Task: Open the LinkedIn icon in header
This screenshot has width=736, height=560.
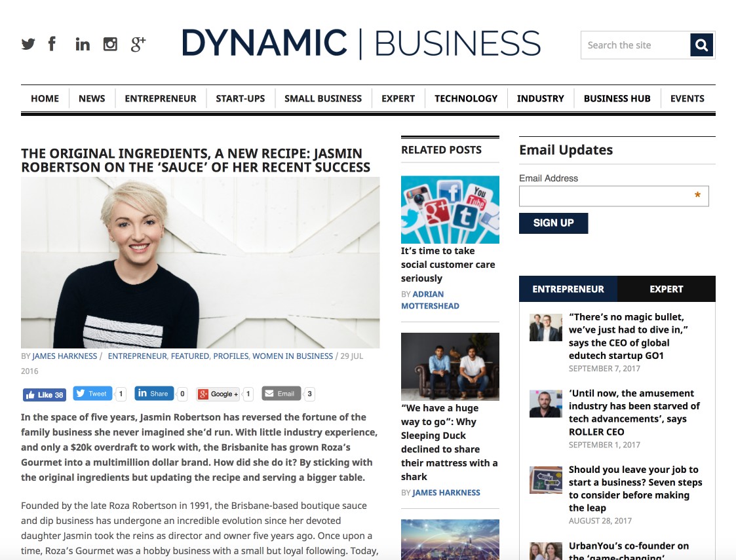Action: click(83, 45)
